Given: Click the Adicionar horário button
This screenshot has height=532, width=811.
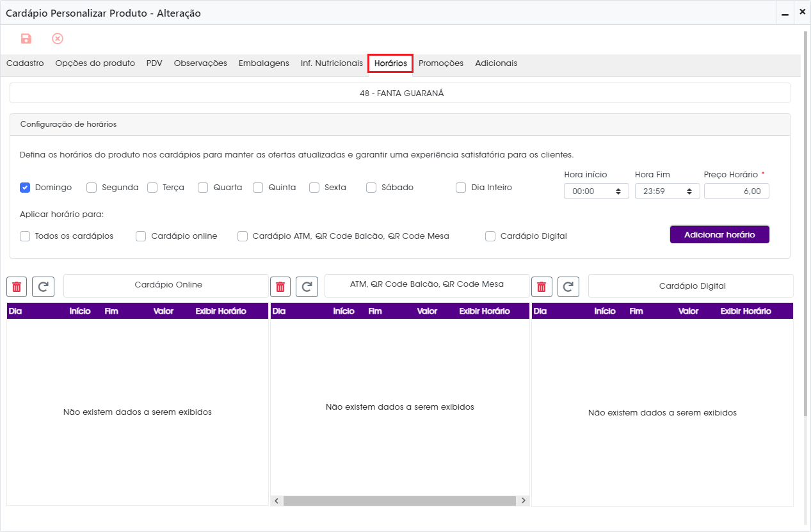Looking at the screenshot, I should click(x=719, y=235).
